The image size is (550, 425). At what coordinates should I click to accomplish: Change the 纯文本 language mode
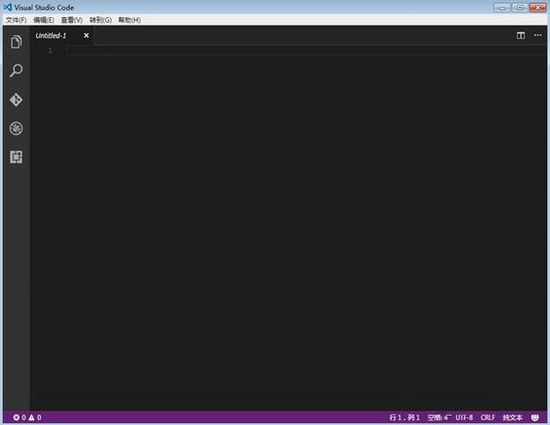[512, 417]
